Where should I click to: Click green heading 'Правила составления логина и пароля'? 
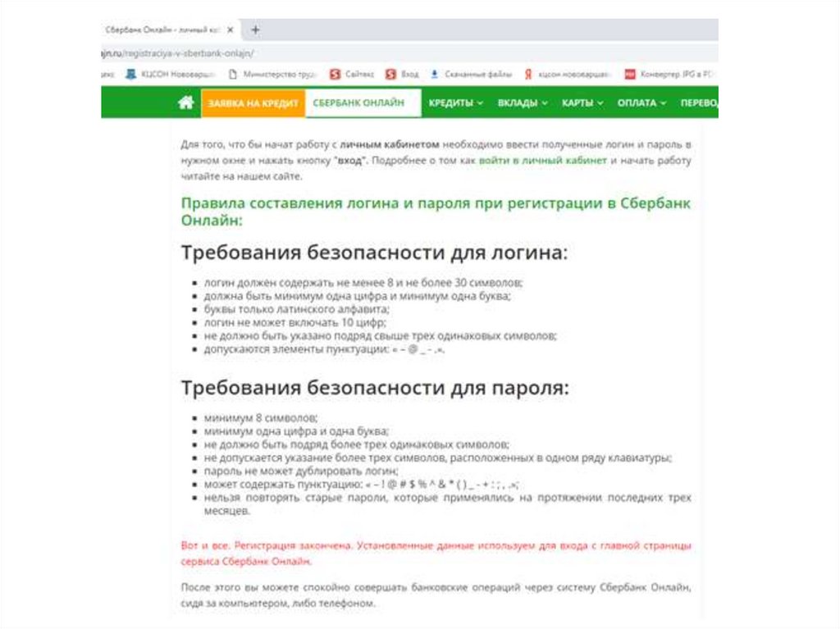[436, 211]
